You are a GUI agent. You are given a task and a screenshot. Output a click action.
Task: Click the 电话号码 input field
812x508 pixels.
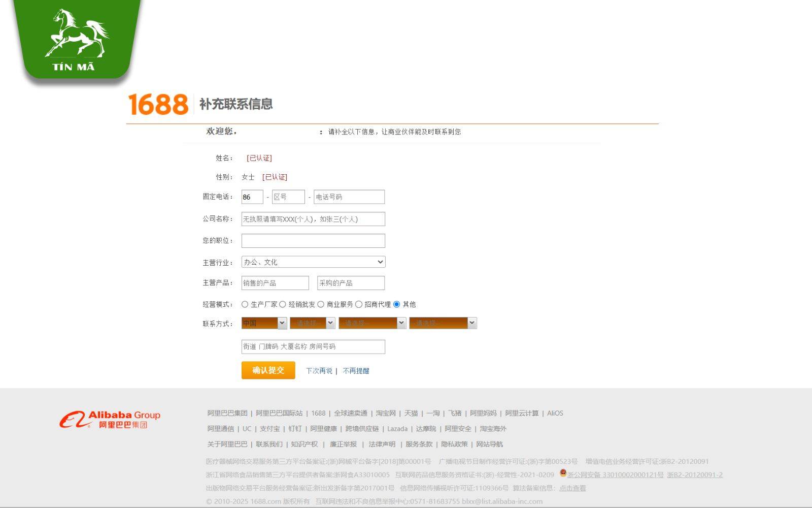click(349, 197)
